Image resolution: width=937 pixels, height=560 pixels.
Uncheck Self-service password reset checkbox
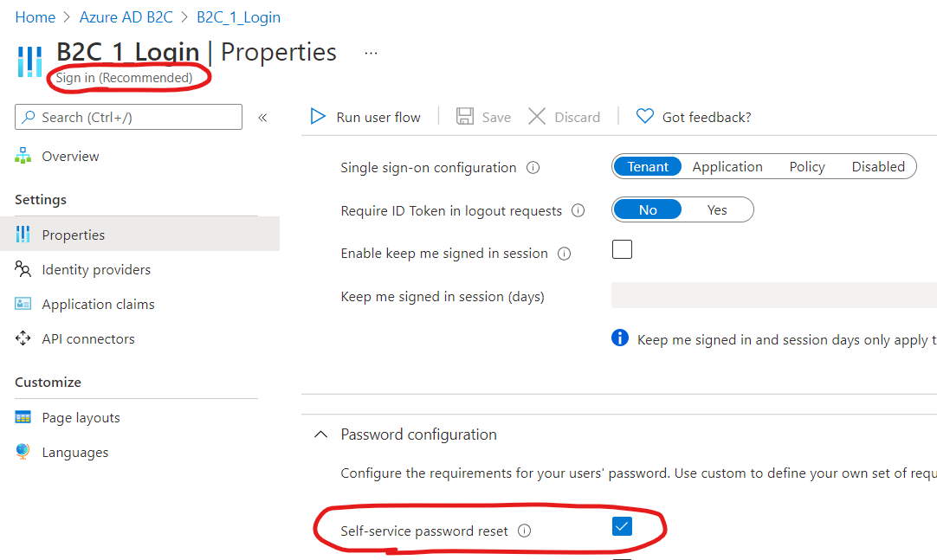tap(622, 526)
